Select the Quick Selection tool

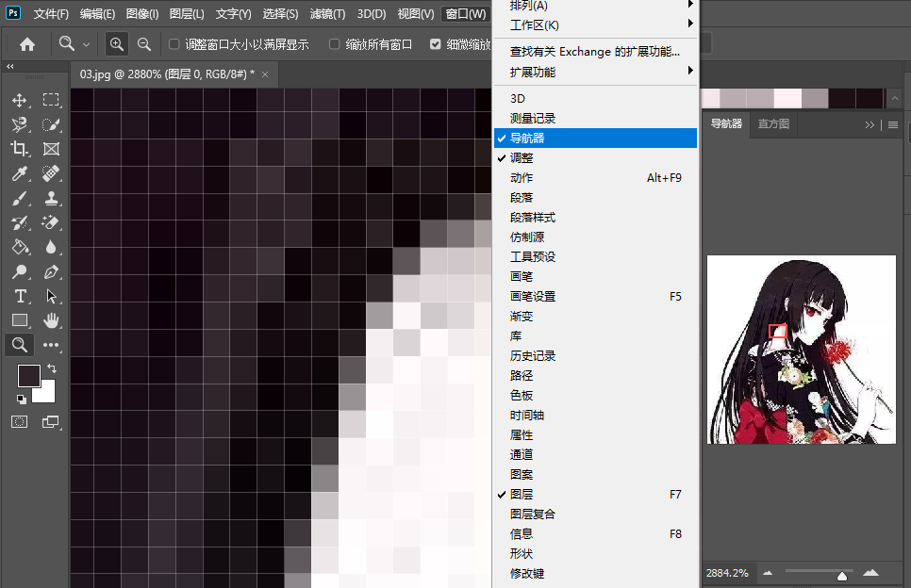(51, 124)
